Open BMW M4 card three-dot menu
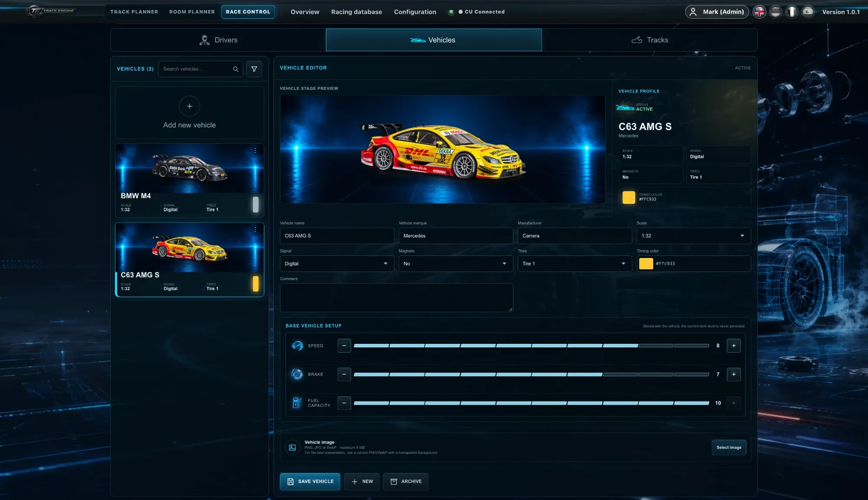 coord(255,150)
